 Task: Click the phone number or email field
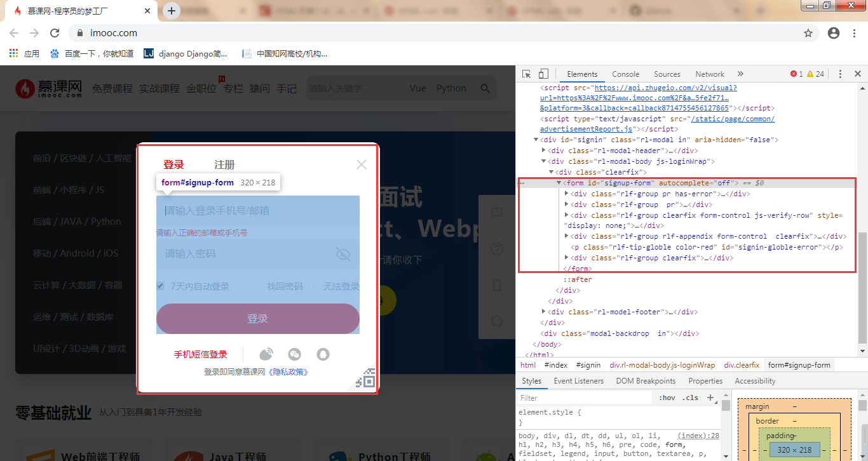tap(258, 210)
